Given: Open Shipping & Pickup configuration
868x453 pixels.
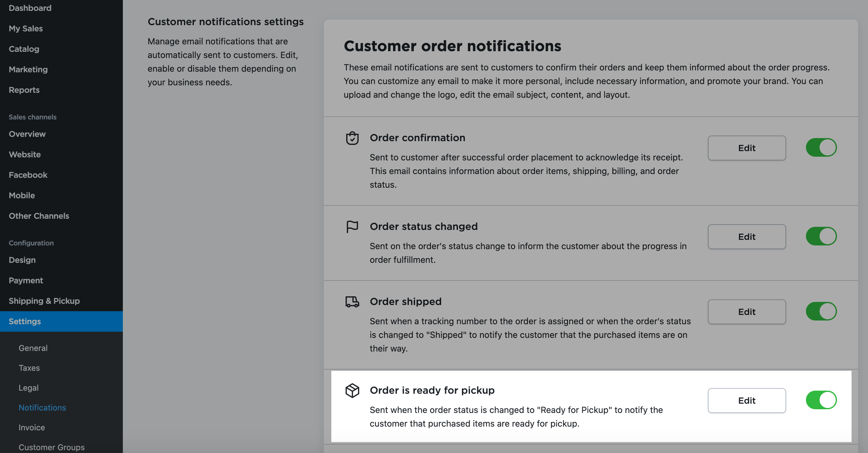Looking at the screenshot, I should pos(44,301).
